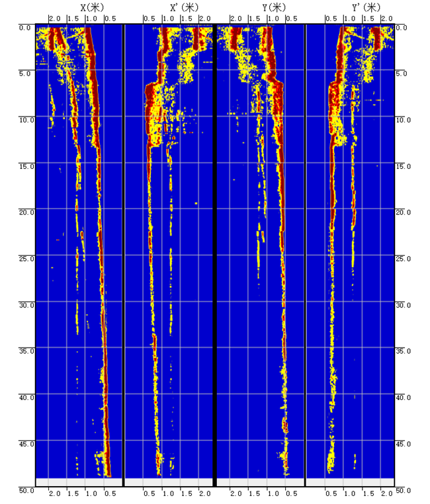Select left depth axis label 25.0

pyautogui.click(x=26, y=258)
